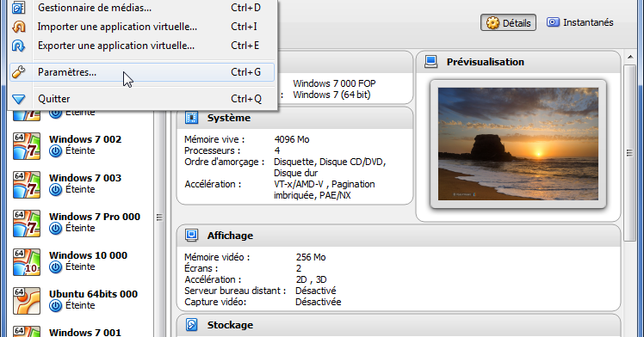Click the Système chip icon
The width and height of the screenshot is (644, 337).
tap(191, 118)
